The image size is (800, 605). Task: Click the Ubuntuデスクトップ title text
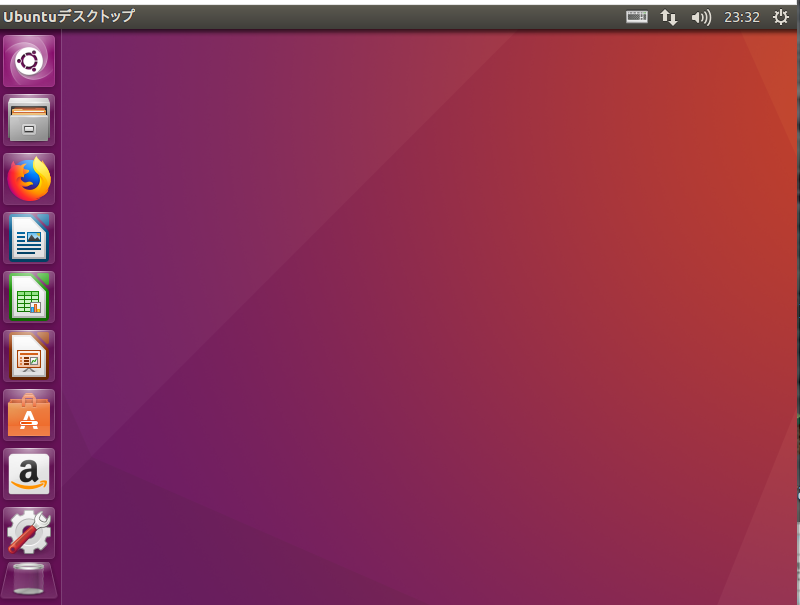(69, 16)
